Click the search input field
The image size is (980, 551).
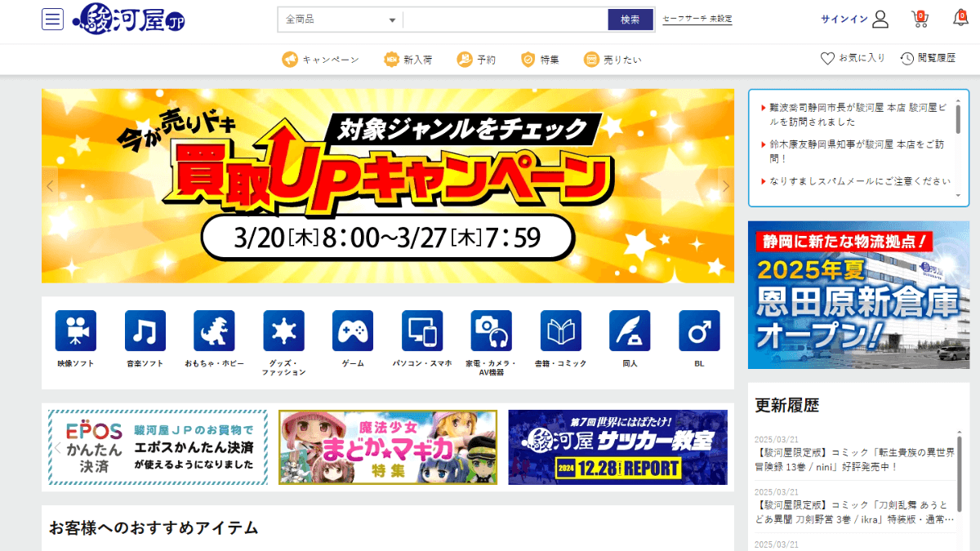[x=506, y=20]
